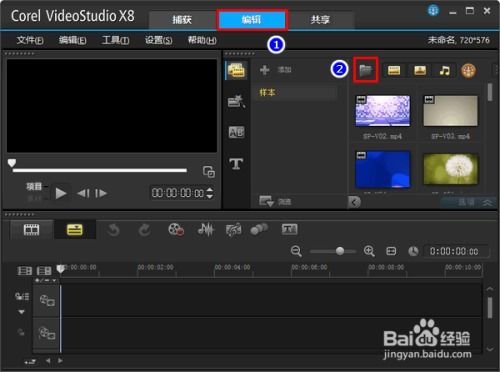Toggle show photos filter in library
This screenshot has height=372, width=500.
pyautogui.click(x=420, y=70)
